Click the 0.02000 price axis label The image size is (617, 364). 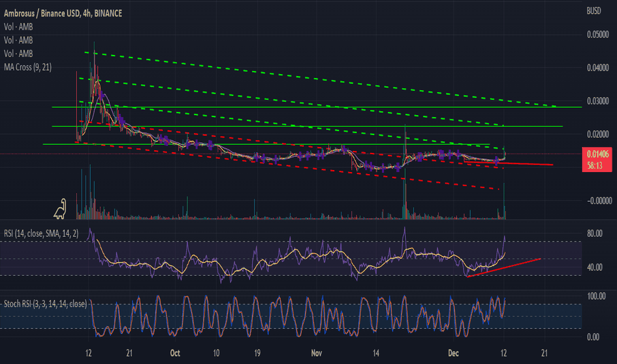click(x=598, y=134)
